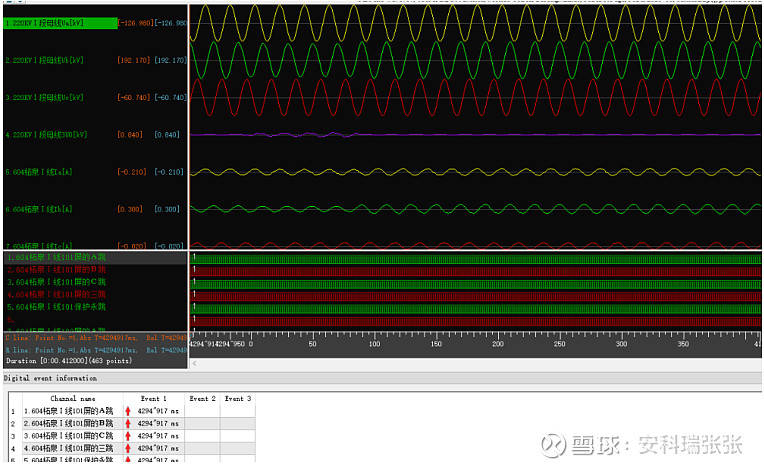Click red up-arrow icon in event row 2
764x468 pixels.
128,424
